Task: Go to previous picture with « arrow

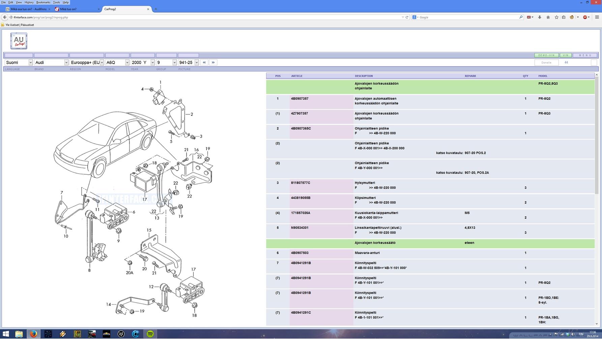Action: tap(204, 62)
